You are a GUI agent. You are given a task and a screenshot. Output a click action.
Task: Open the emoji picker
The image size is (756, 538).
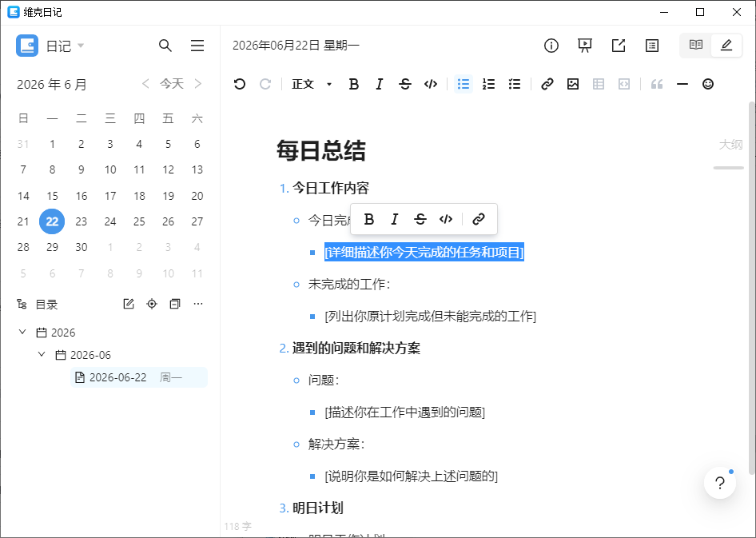point(708,85)
